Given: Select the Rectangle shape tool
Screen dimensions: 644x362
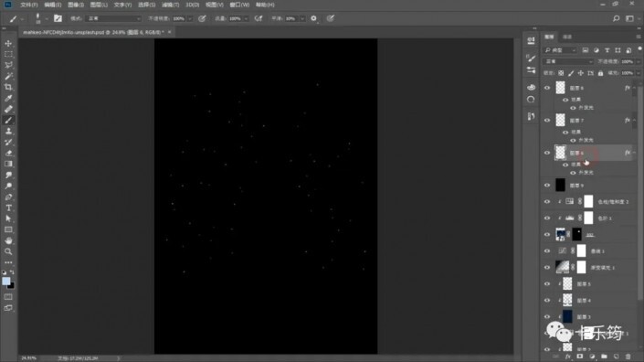Looking at the screenshot, I should 8,229.
